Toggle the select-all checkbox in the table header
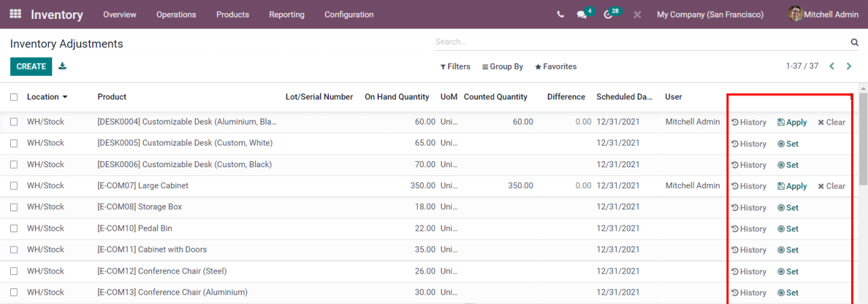Screen dimensions: 868x304 tap(14, 97)
